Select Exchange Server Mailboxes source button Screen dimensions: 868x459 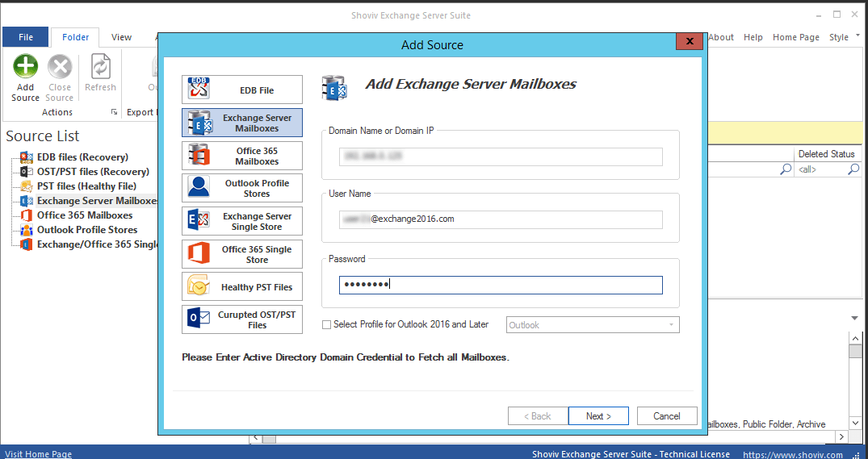(x=242, y=123)
